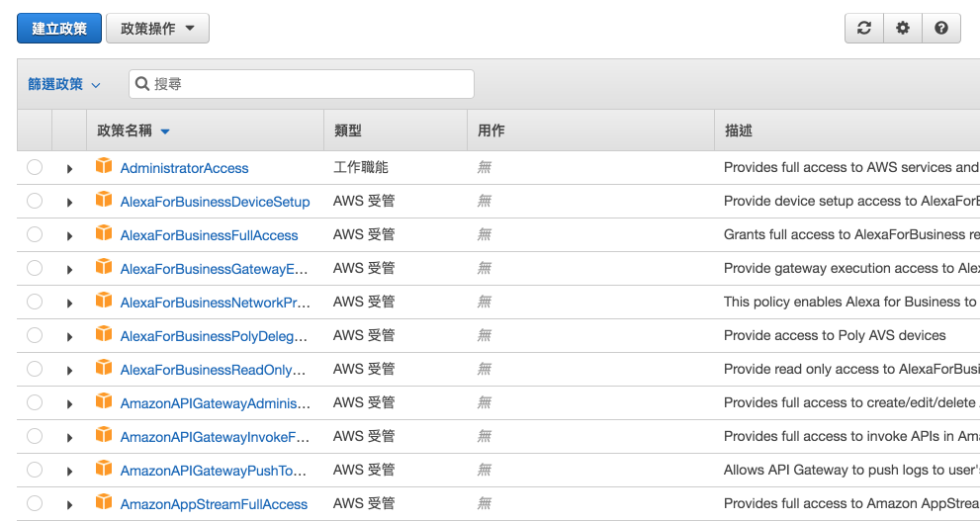
Task: Click the orange box icon beside AdministratorAccess
Action: tap(104, 166)
